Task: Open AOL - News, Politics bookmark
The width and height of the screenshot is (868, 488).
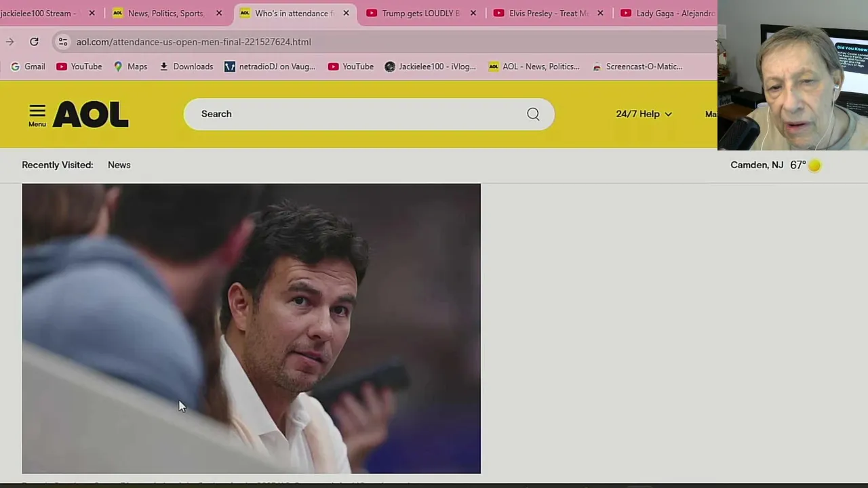Action: 534,66
